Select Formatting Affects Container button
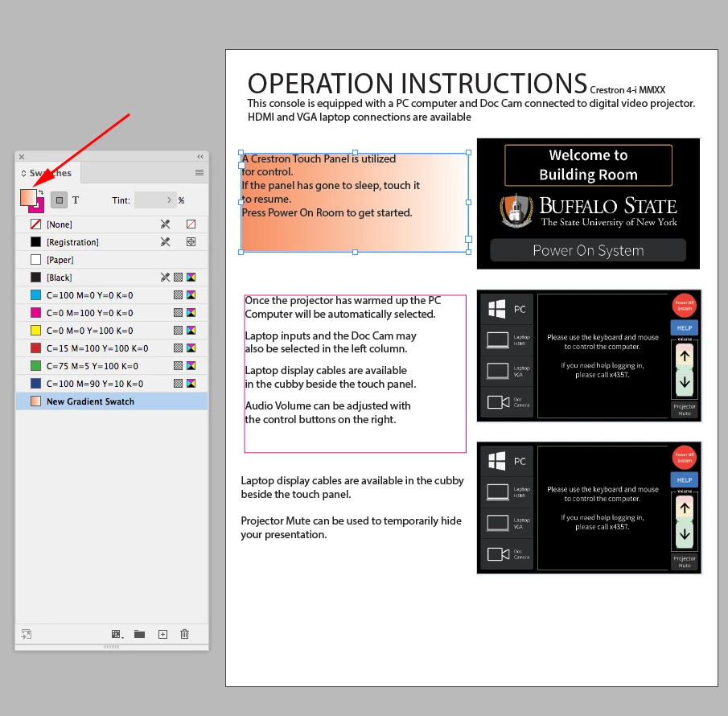This screenshot has height=716, width=728. pyautogui.click(x=59, y=200)
